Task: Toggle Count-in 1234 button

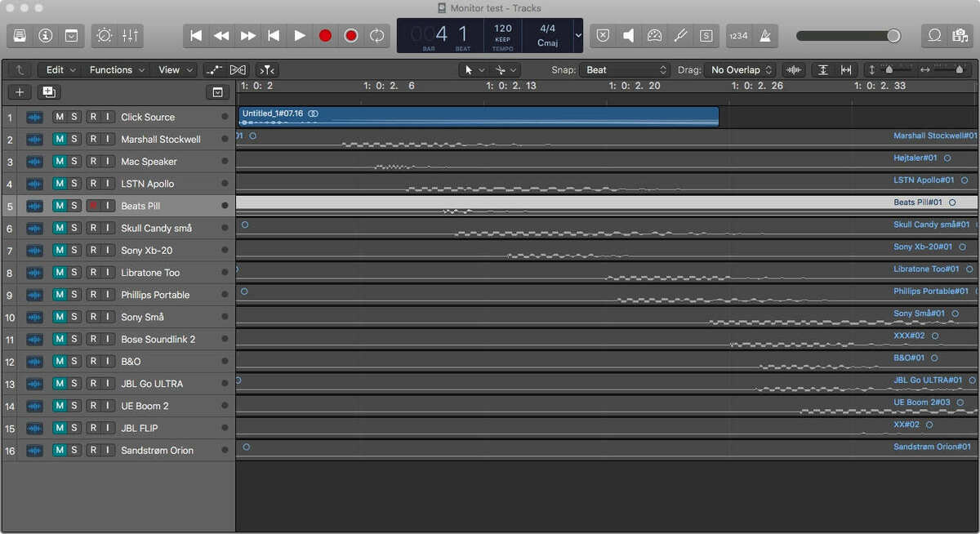Action: click(x=739, y=36)
